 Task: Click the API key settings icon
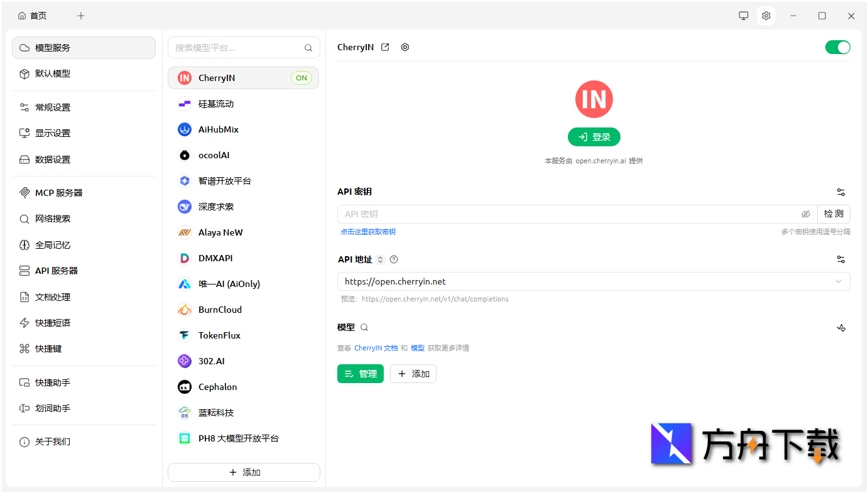pos(841,192)
